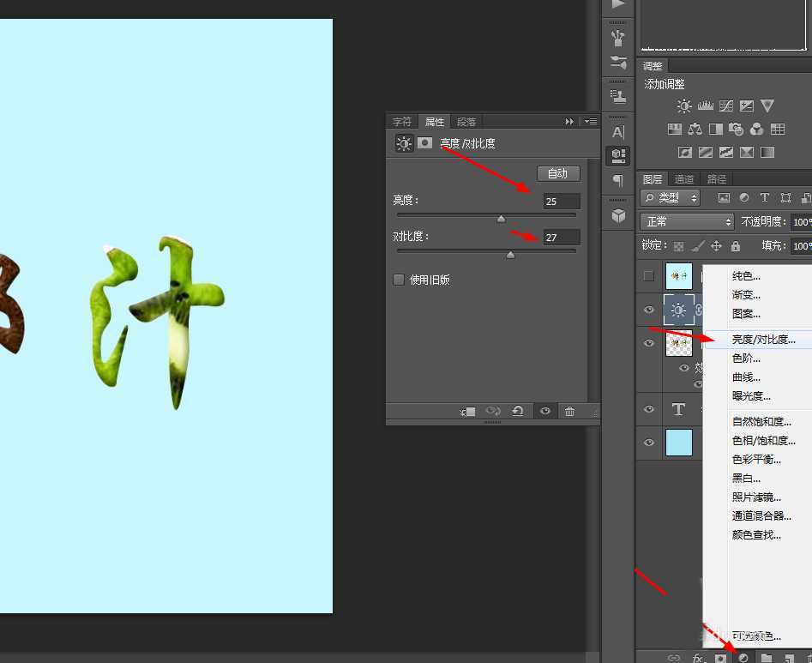Open the Curves adjustment icon
The width and height of the screenshot is (812, 663).
[x=726, y=105]
